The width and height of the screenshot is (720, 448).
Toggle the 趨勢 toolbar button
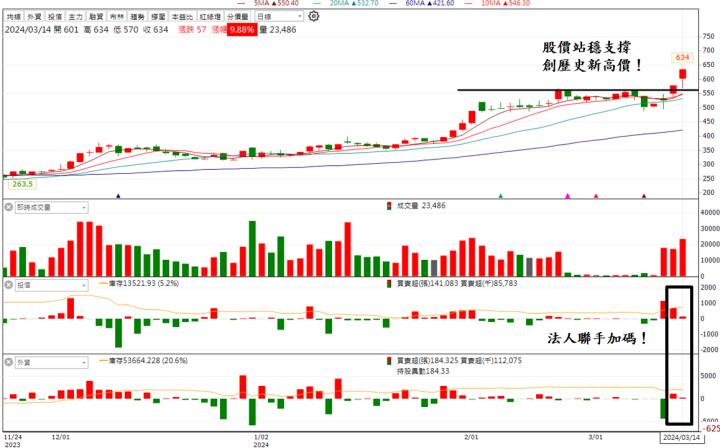tap(137, 17)
